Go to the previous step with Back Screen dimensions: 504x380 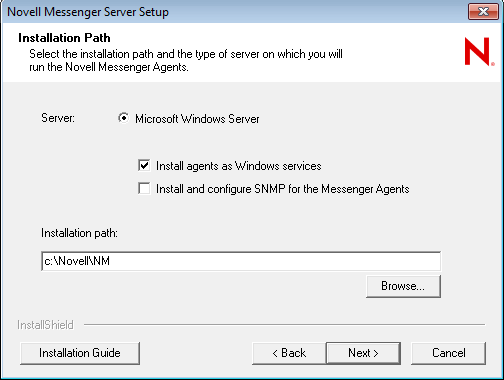(289, 353)
